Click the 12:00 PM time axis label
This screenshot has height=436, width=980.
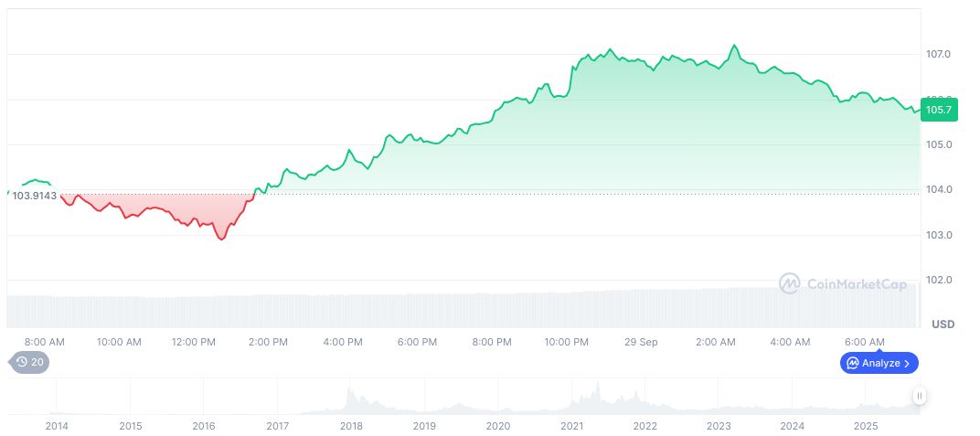194,342
